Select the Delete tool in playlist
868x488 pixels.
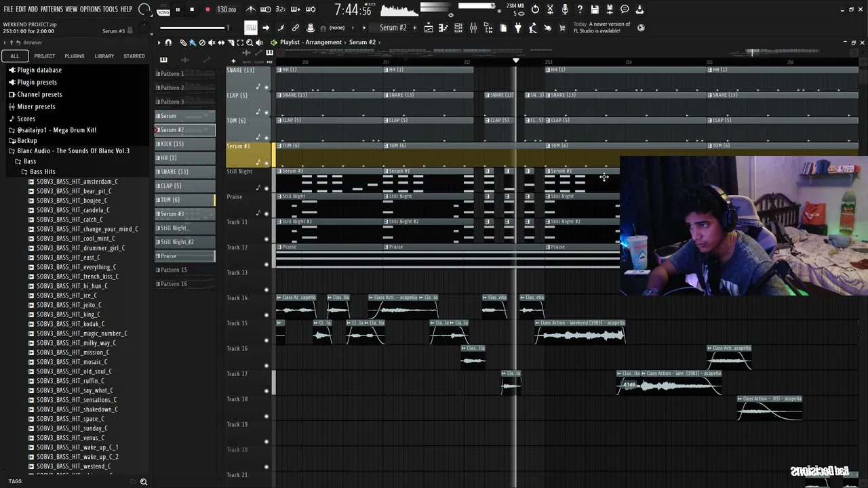tap(202, 42)
